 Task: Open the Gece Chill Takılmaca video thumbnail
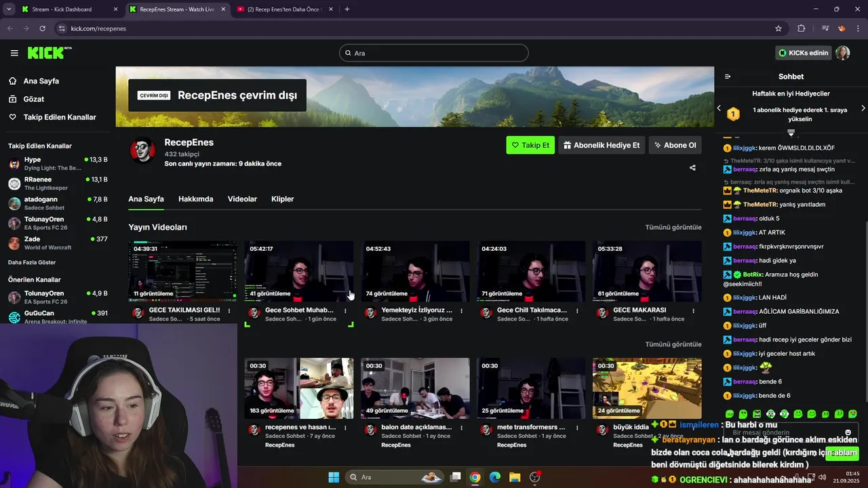(x=531, y=271)
